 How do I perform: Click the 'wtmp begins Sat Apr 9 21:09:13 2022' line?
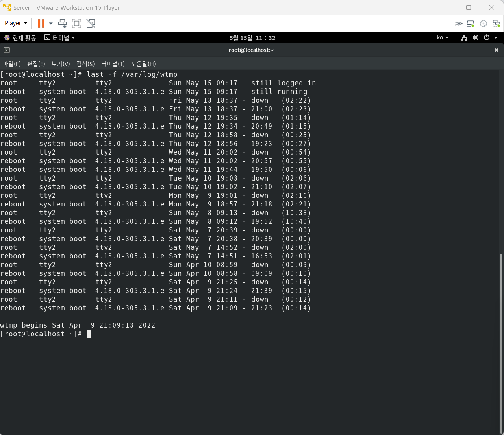[78, 325]
